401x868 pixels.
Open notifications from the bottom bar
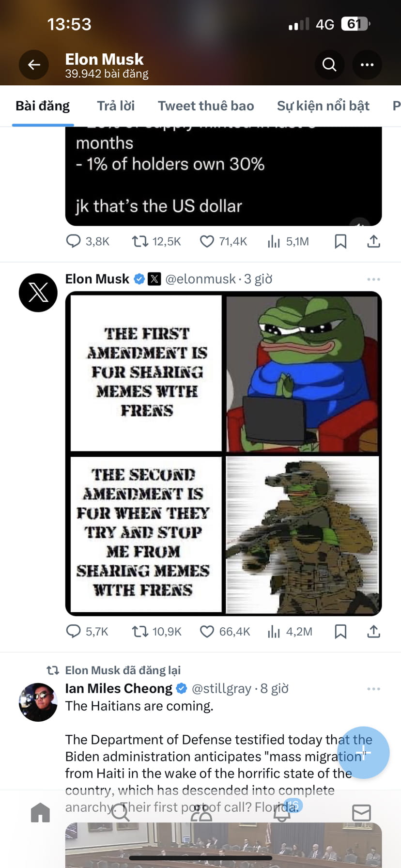[281, 813]
